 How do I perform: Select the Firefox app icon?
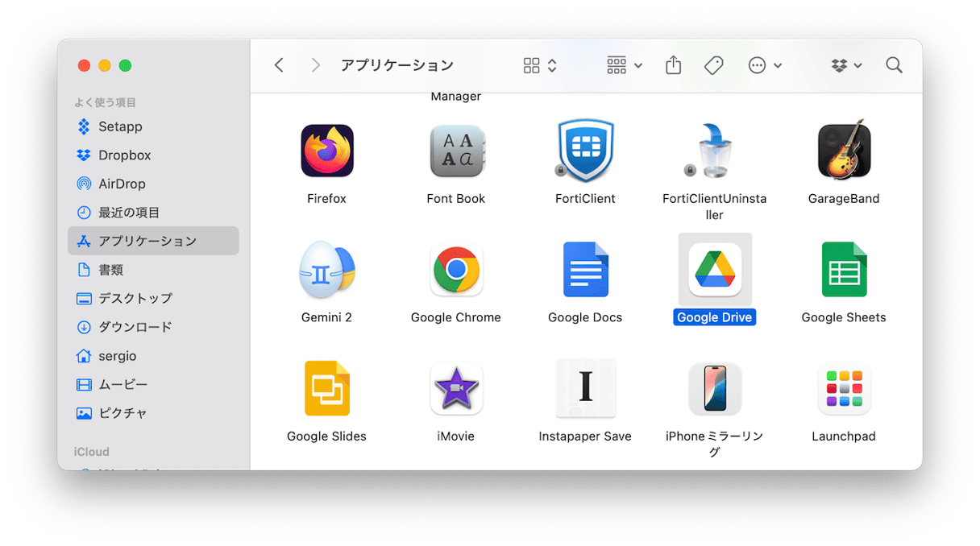[326, 151]
